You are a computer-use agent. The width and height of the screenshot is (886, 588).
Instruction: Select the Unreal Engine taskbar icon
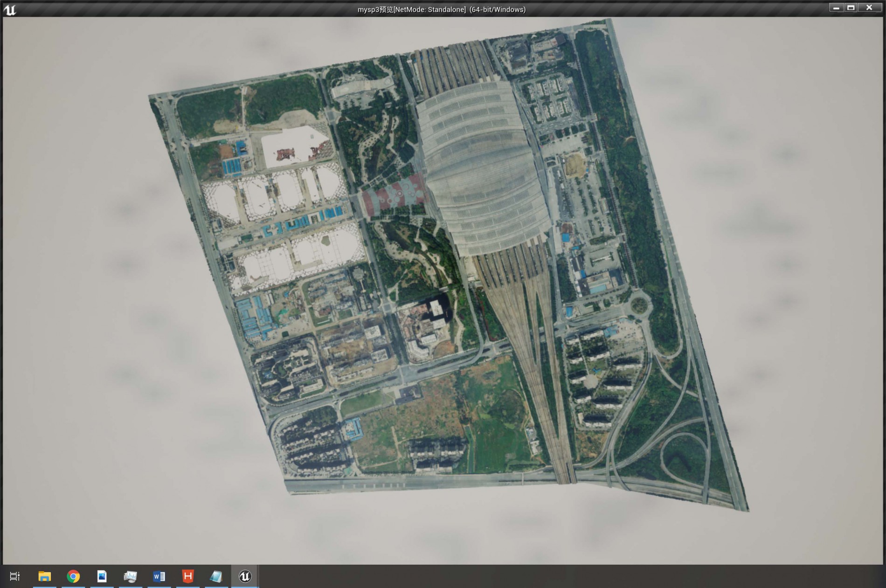point(245,576)
